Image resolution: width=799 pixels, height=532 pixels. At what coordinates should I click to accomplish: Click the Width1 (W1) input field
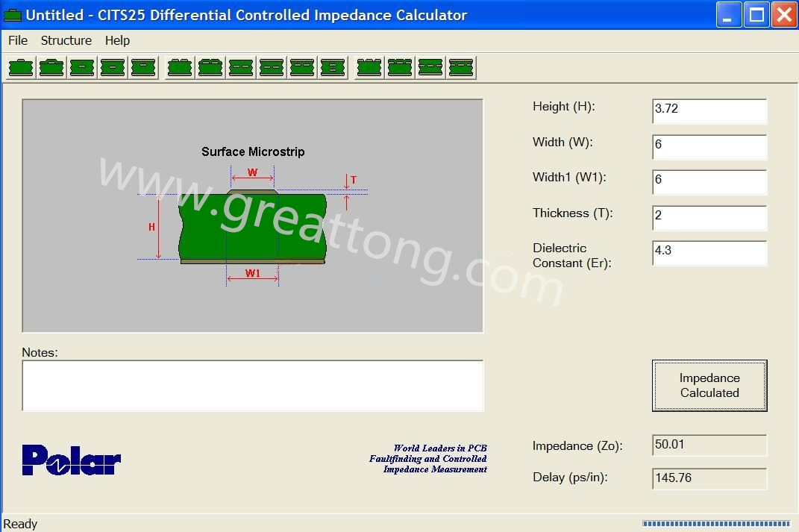pyautogui.click(x=709, y=181)
